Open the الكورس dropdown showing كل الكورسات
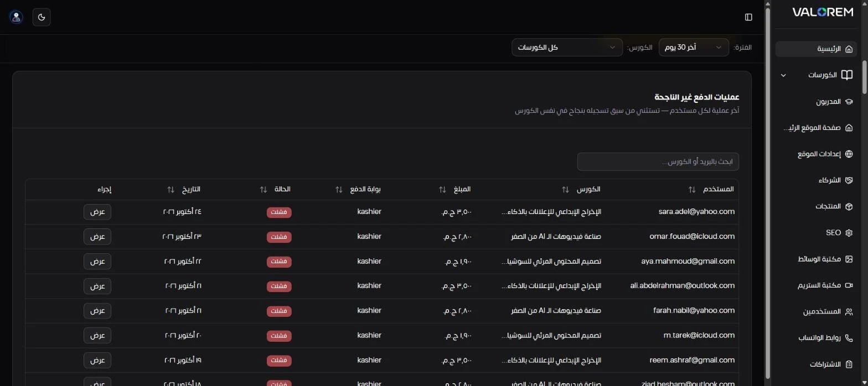 coord(567,48)
